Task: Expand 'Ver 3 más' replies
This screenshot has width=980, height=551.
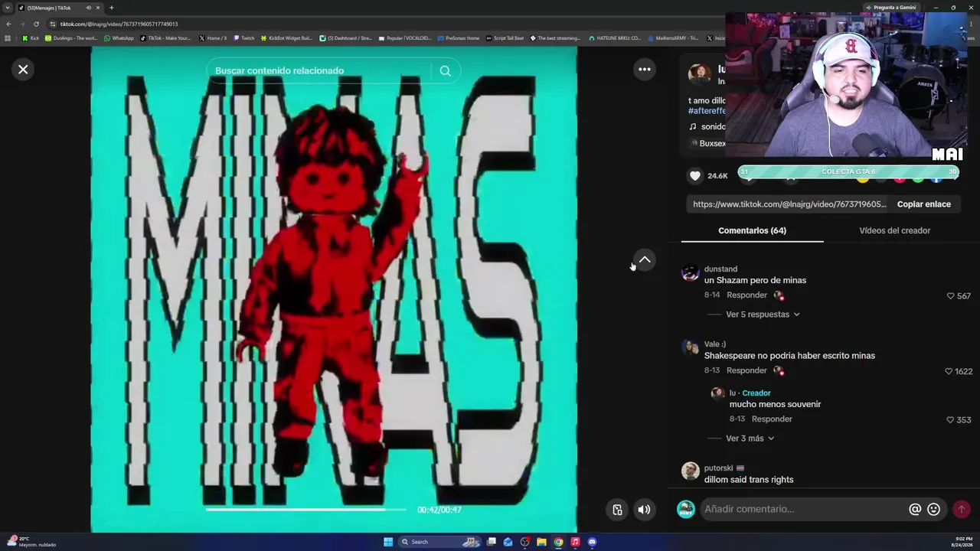Action: tap(750, 439)
